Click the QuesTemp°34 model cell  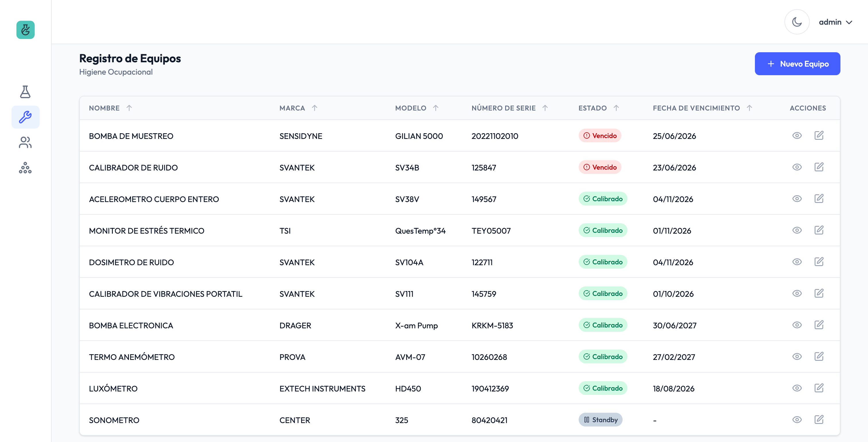pyautogui.click(x=420, y=231)
